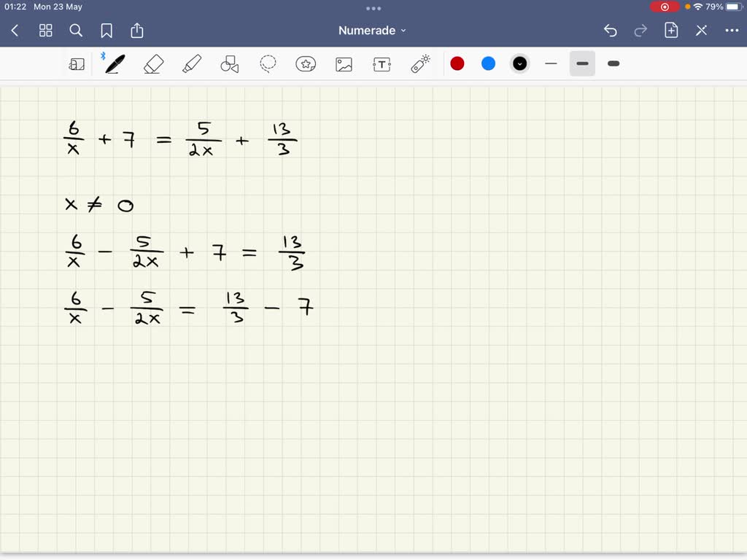Open search in the document
This screenshot has width=747, height=560.
[x=76, y=31]
